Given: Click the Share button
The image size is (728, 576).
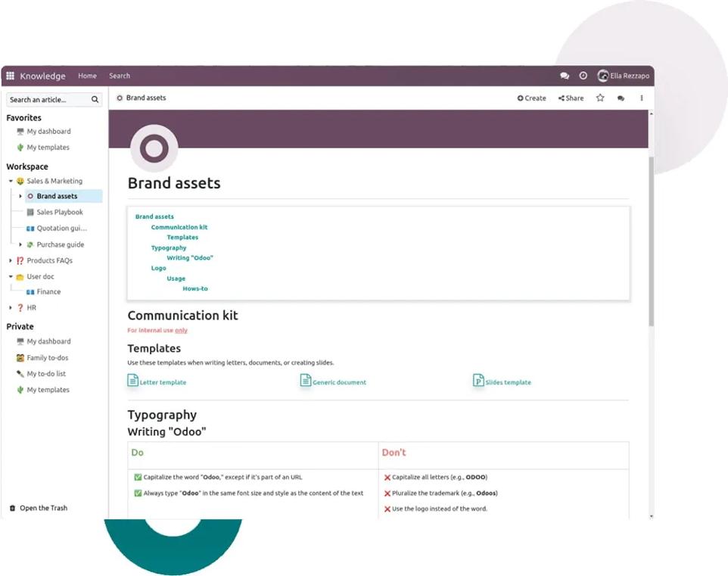Looking at the screenshot, I should pos(571,98).
